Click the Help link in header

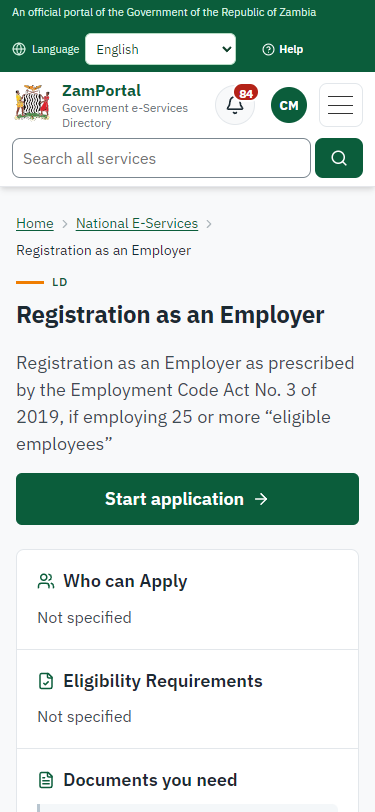(283, 49)
